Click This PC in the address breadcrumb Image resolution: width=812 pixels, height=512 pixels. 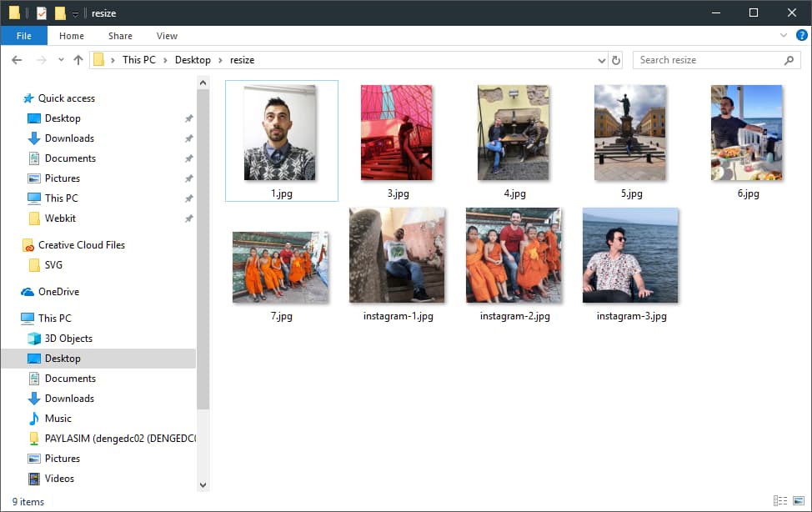pyautogui.click(x=138, y=60)
